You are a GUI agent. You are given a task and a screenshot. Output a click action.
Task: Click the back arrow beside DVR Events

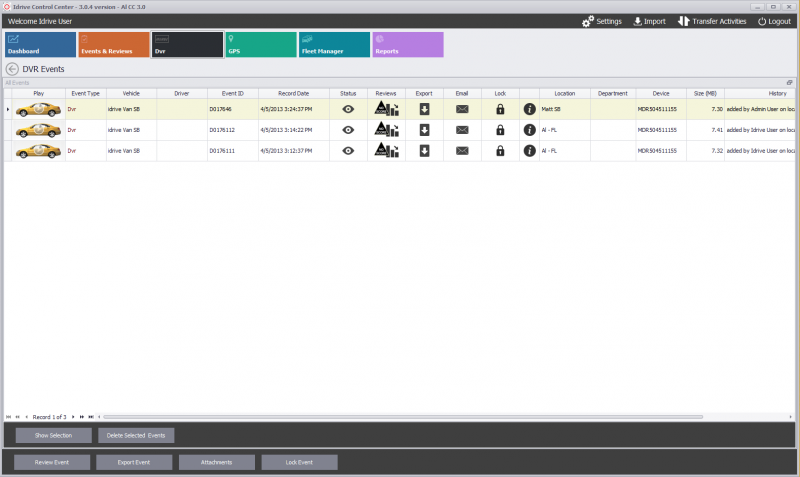click(12, 69)
